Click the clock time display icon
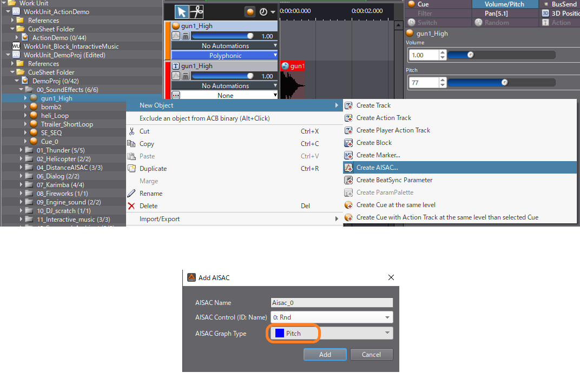Viewport: 580px width, 392px height. (263, 12)
